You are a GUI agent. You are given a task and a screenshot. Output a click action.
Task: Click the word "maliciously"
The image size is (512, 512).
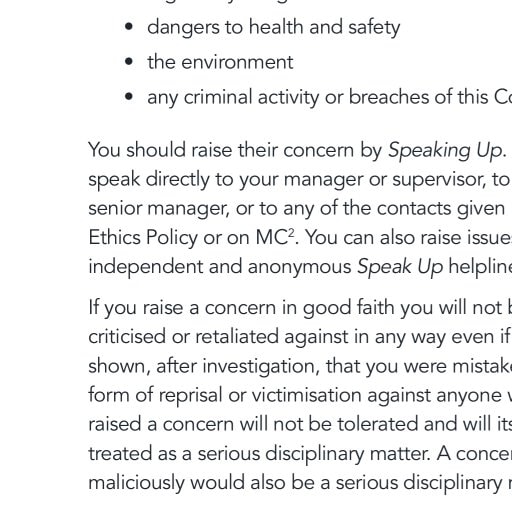[136, 483]
